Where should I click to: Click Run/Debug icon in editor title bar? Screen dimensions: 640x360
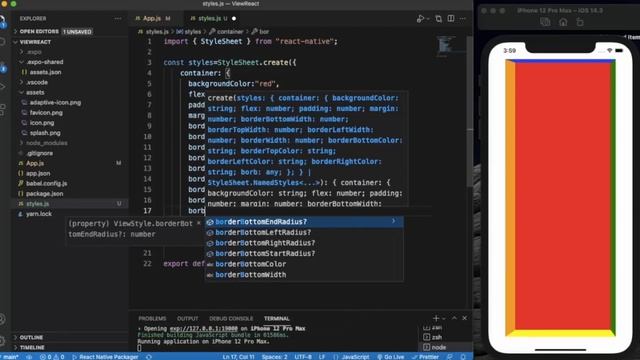click(x=420, y=19)
